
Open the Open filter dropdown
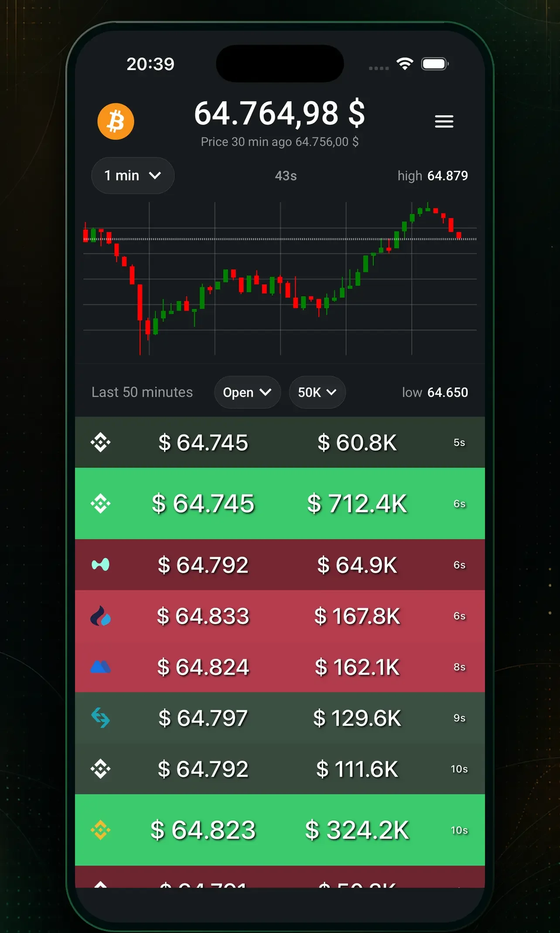coord(247,392)
